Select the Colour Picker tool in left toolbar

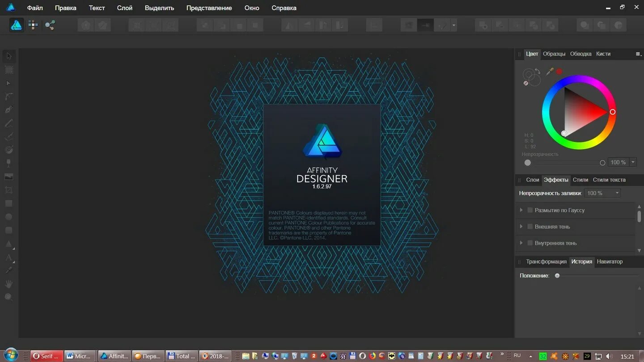(8, 270)
